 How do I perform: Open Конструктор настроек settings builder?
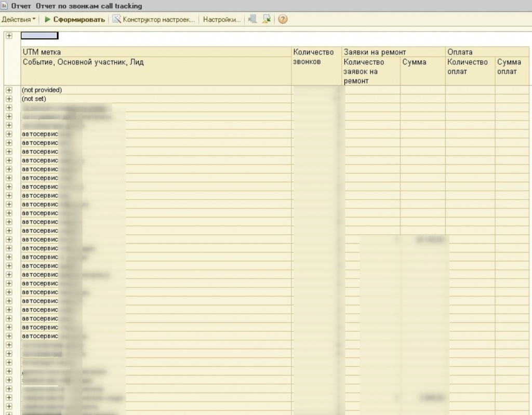[154, 20]
